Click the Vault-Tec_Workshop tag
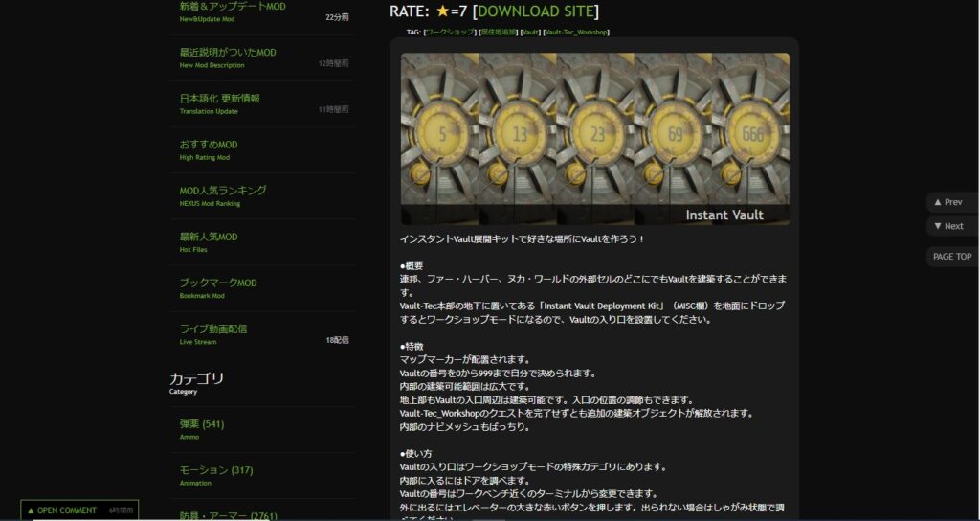Viewport: 980px width, 521px height. pyautogui.click(x=575, y=32)
